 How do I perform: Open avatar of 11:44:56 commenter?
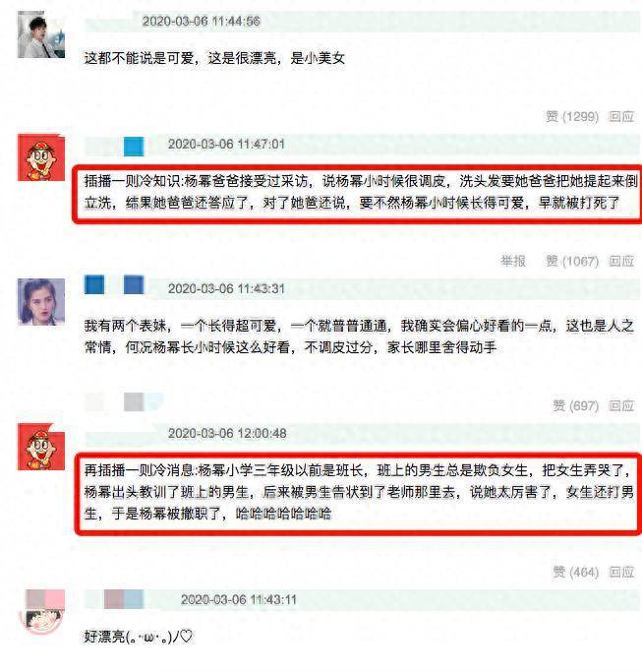pyautogui.click(x=41, y=34)
